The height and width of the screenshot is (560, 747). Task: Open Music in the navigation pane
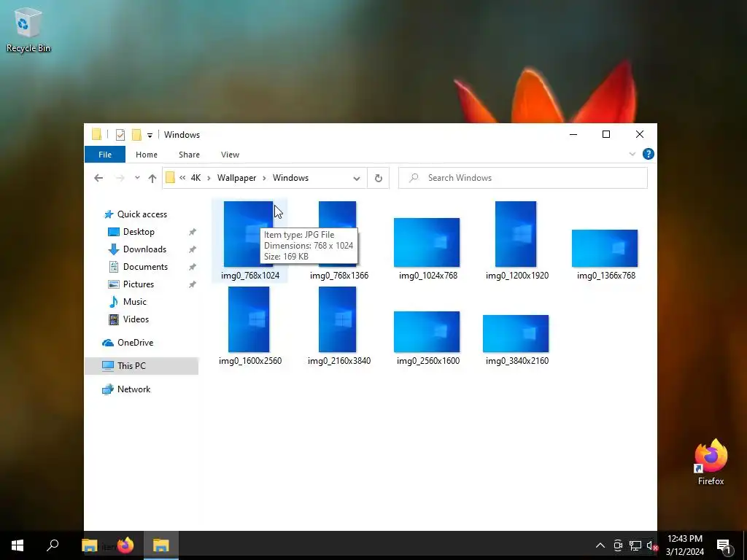coord(134,302)
